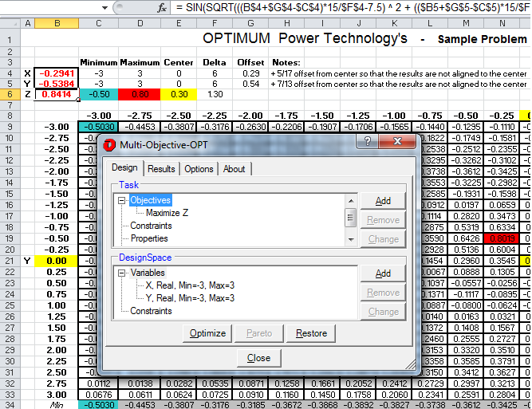Select Constraints under DesignSpace
The height and width of the screenshot is (409, 532).
tap(151, 311)
